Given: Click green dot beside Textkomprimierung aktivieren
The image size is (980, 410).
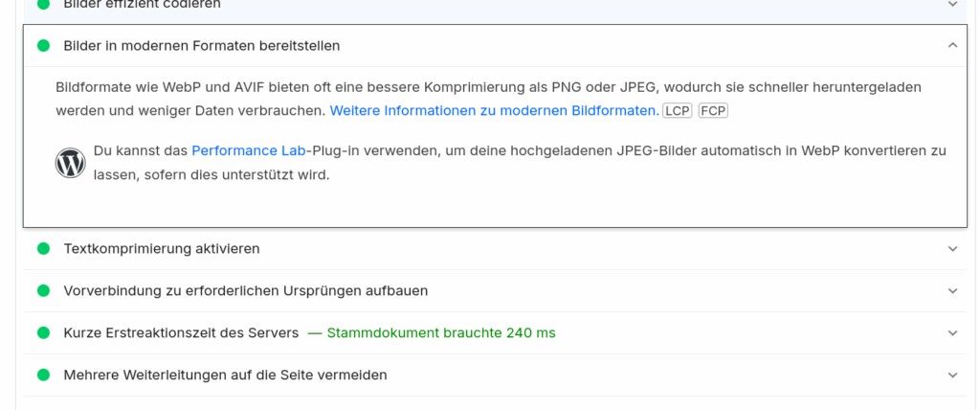Looking at the screenshot, I should click(x=43, y=249).
